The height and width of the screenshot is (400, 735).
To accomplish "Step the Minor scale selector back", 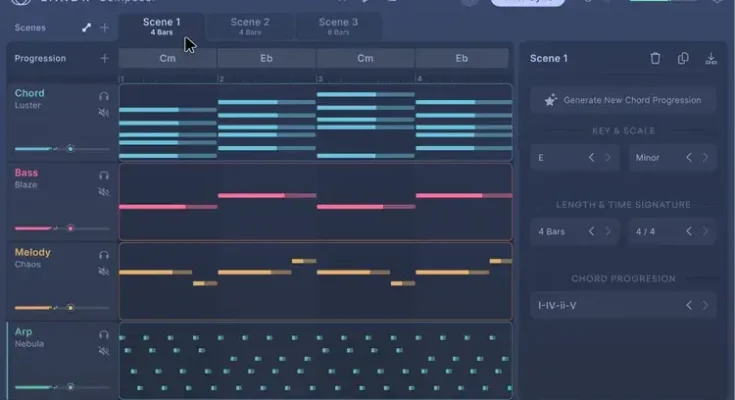I will click(688, 157).
